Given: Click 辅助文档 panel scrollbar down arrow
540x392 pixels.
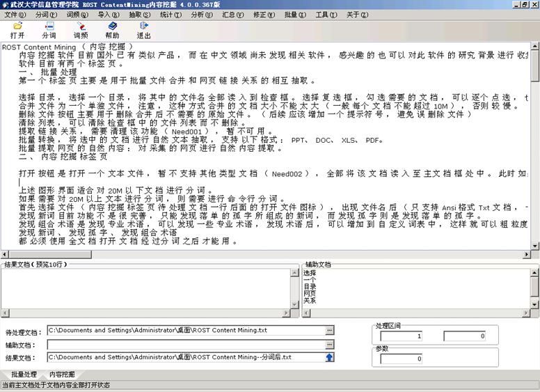Looking at the screenshot, I should click(534, 304).
